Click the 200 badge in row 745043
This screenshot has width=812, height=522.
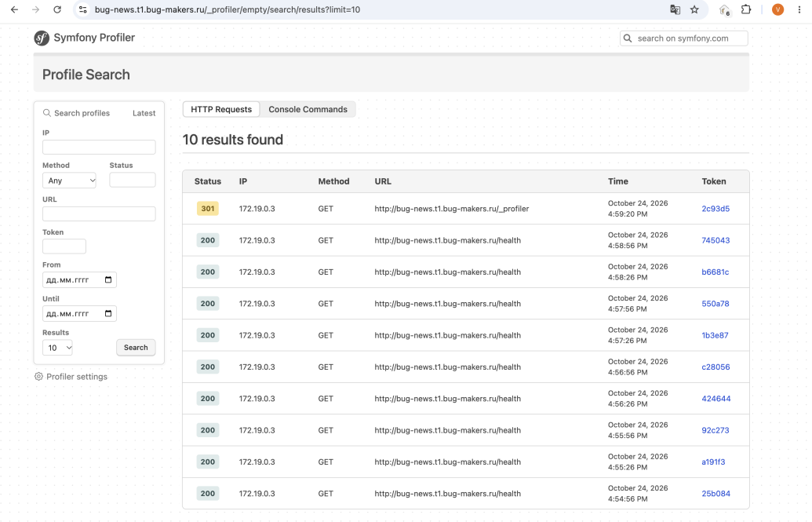[208, 240]
